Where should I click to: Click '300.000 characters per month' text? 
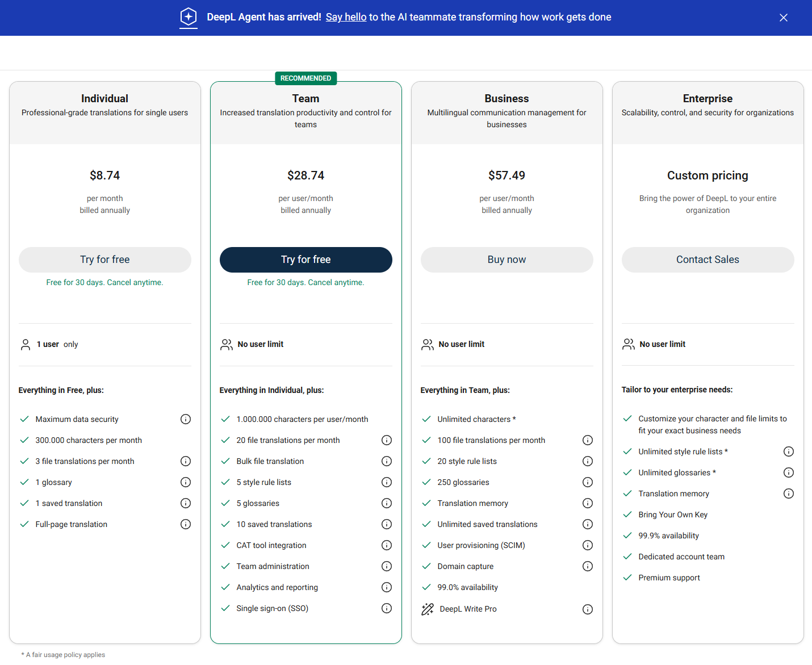(x=89, y=440)
